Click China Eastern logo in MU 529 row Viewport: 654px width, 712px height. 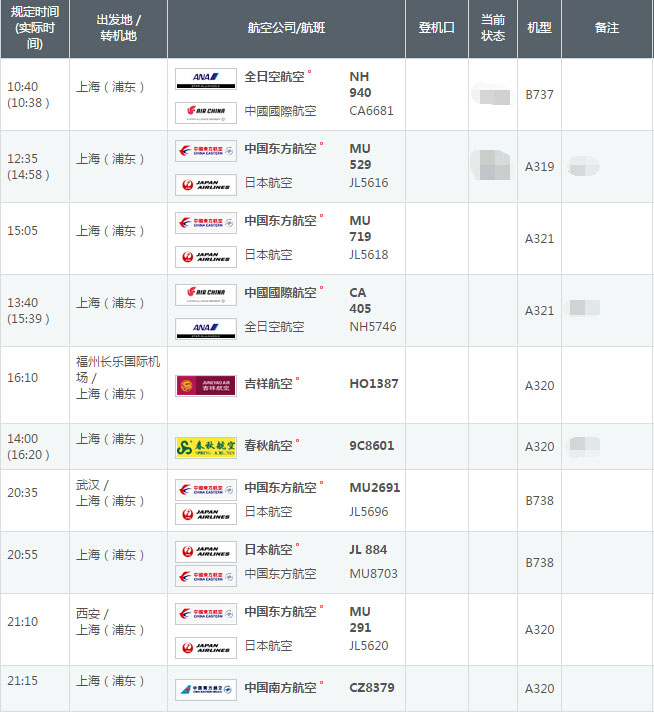pyautogui.click(x=206, y=150)
